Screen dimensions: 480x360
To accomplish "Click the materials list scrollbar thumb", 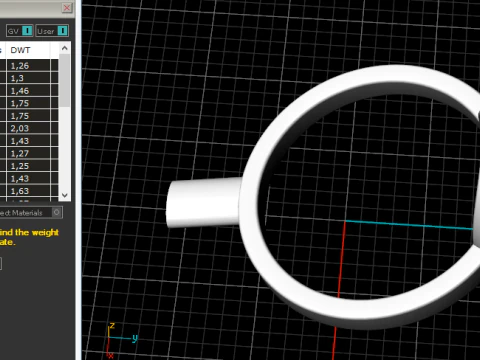I will pyautogui.click(x=65, y=81).
